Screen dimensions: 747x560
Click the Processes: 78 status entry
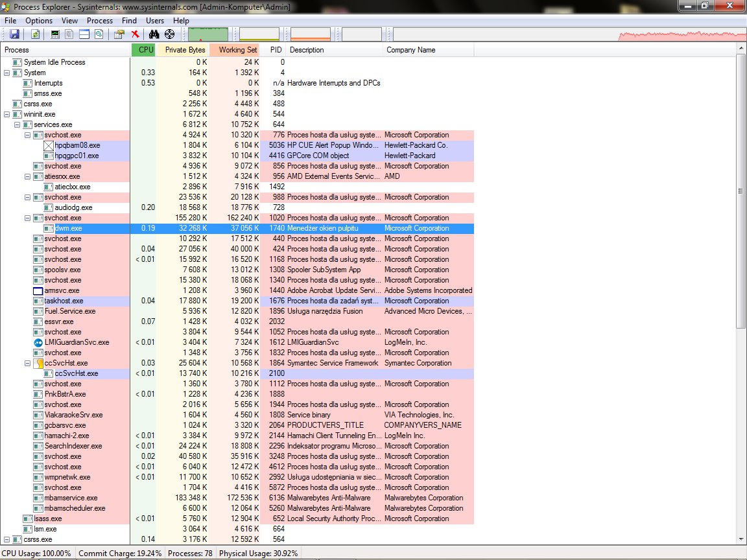click(190, 554)
